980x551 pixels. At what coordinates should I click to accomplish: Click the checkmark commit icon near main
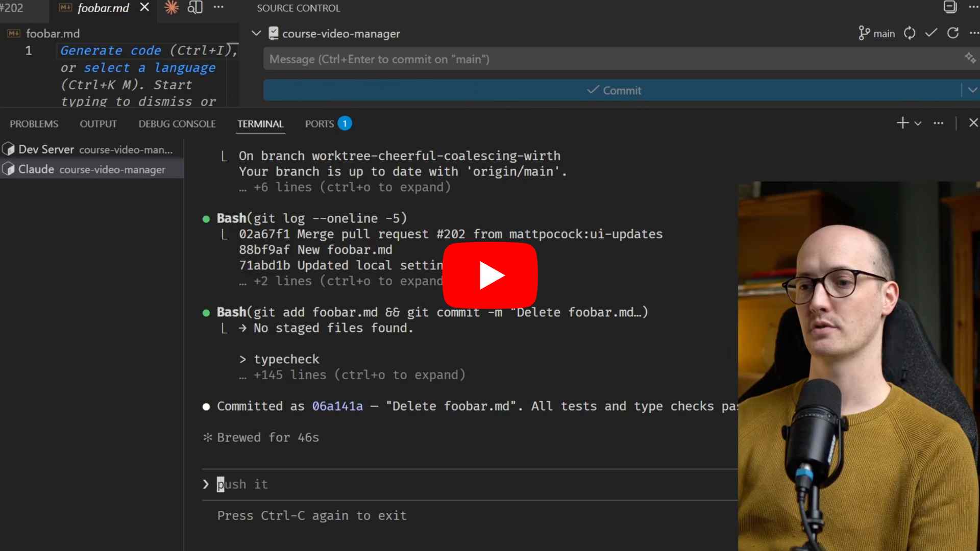click(931, 33)
